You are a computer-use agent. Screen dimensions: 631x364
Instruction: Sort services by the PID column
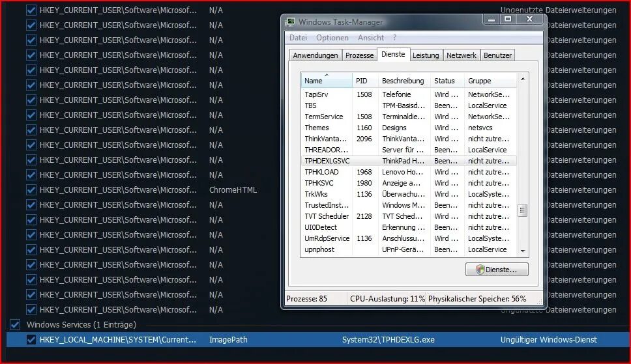(x=365, y=81)
